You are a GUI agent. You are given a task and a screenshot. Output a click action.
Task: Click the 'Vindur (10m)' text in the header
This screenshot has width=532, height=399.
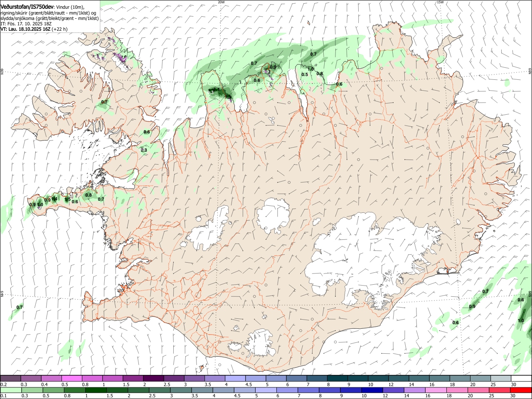point(70,7)
